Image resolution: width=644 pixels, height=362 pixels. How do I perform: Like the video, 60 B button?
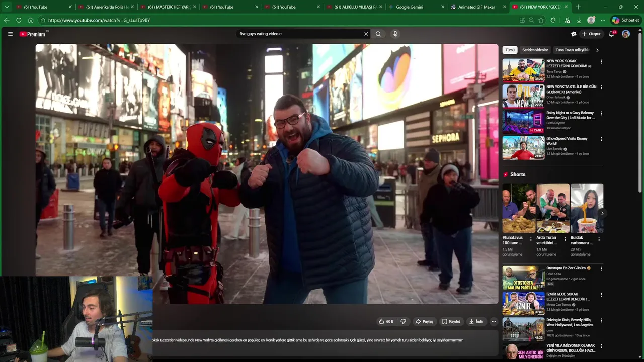click(386, 321)
